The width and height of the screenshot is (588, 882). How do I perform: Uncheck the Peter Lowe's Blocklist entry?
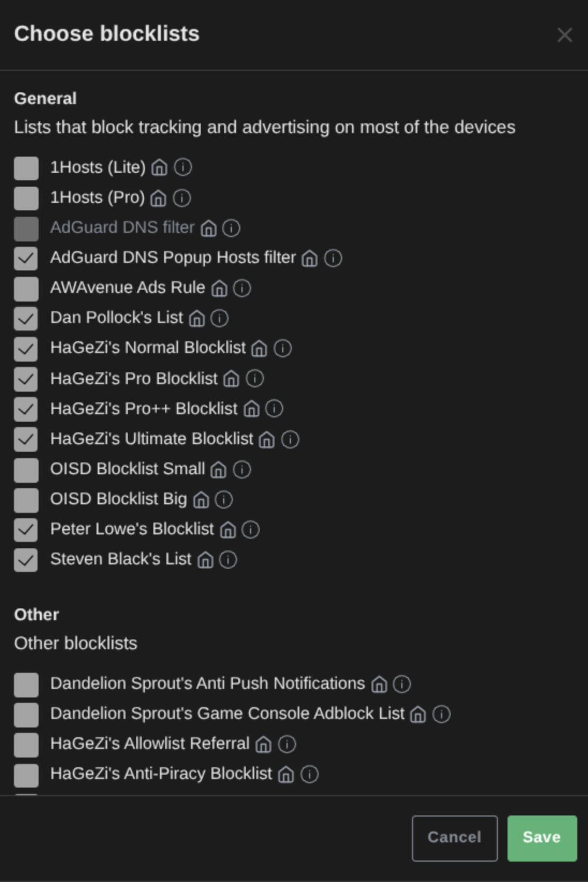pos(25,529)
